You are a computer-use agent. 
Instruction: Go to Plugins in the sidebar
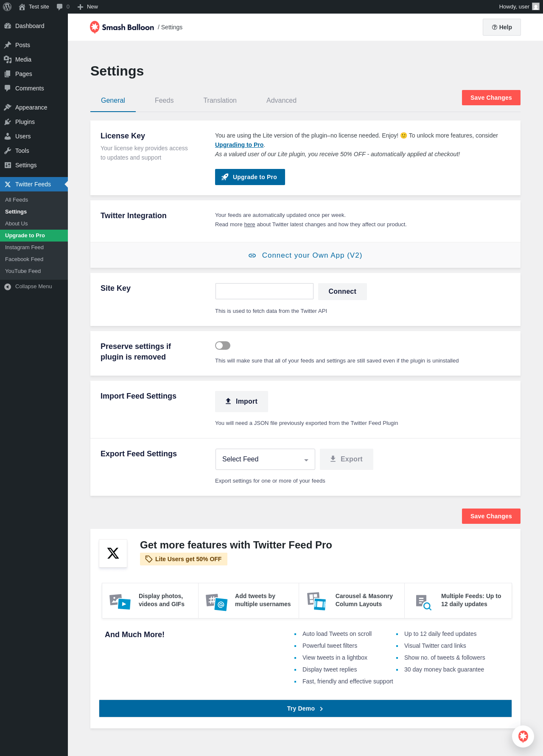34,122
